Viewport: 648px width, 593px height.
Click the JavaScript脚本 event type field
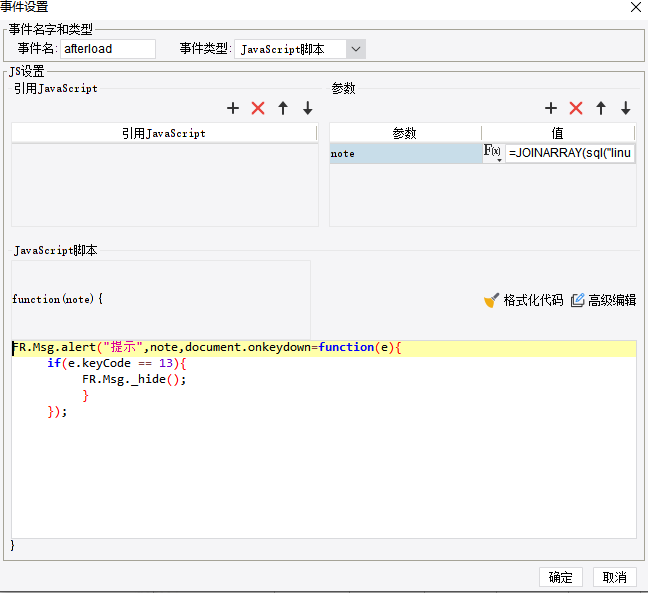pos(291,49)
